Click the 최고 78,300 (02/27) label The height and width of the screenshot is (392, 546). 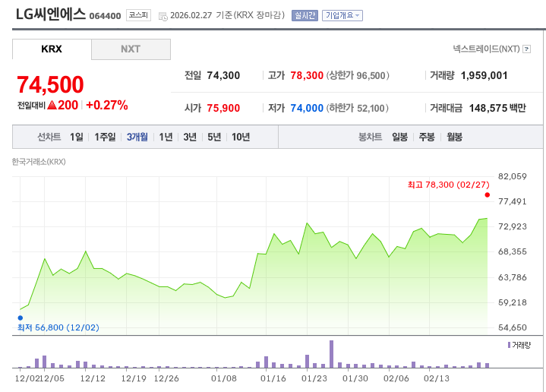click(449, 185)
